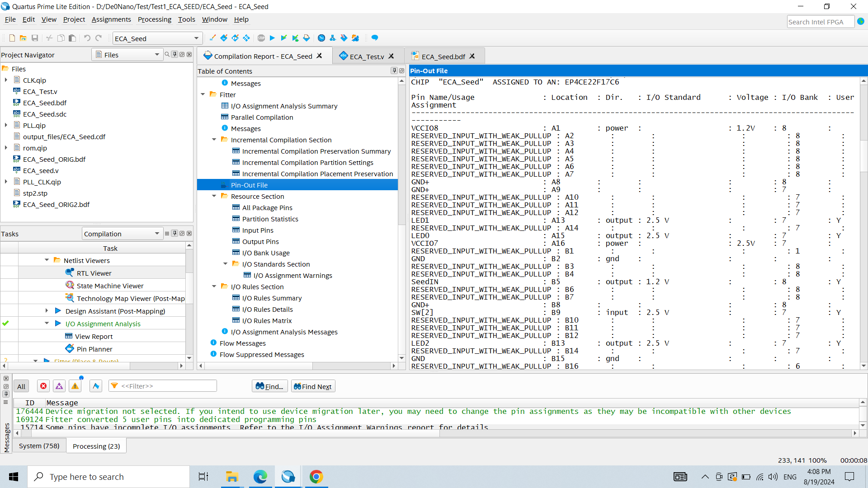This screenshot has width=868, height=488.
Task: Click the Open file toolbar icon
Action: coord(23,38)
